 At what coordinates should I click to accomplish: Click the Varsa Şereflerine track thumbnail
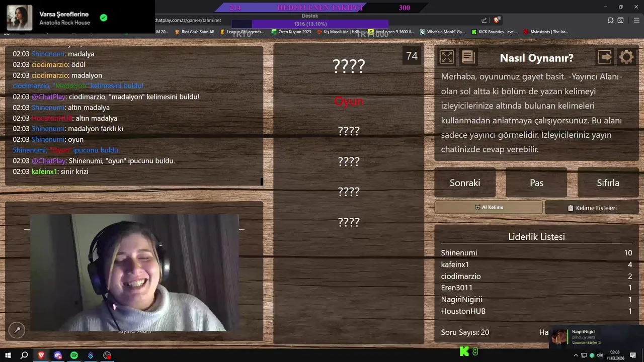pyautogui.click(x=20, y=18)
